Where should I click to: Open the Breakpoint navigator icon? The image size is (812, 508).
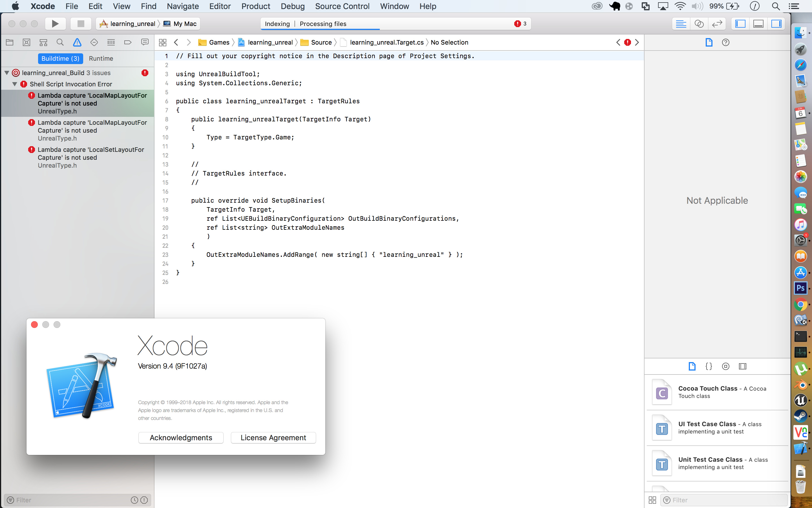tap(128, 42)
